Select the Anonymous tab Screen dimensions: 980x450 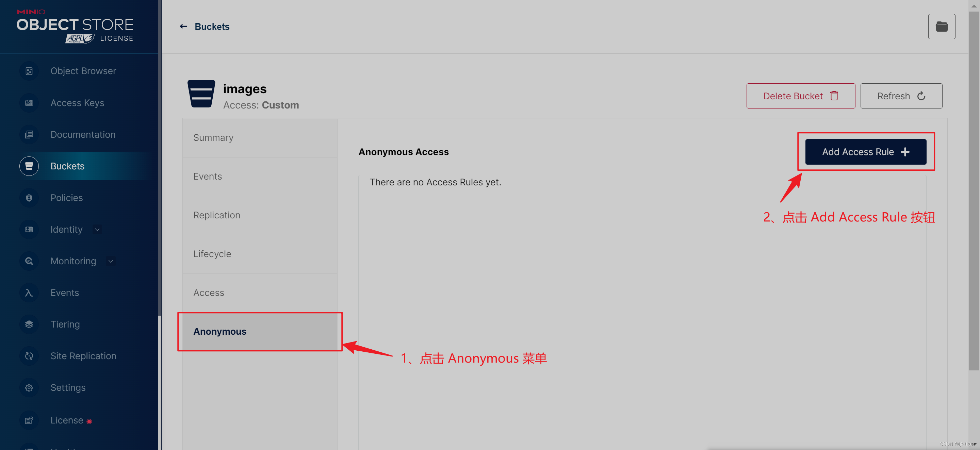click(260, 331)
